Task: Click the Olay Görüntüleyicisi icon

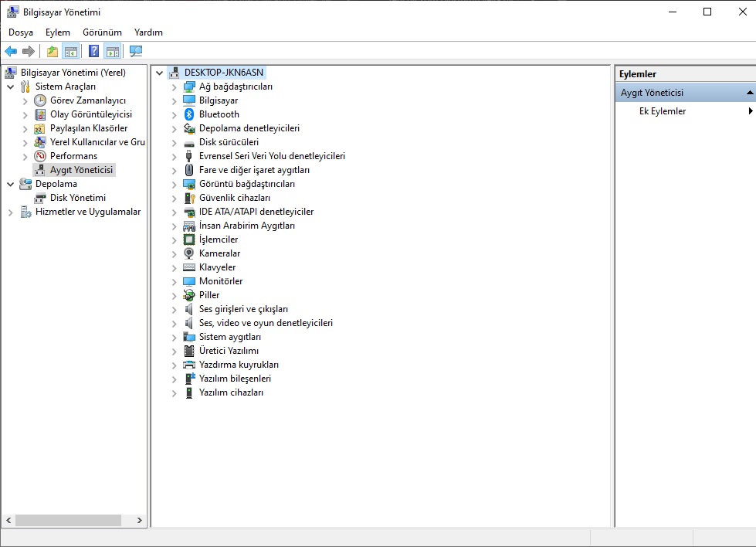Action: (40, 114)
